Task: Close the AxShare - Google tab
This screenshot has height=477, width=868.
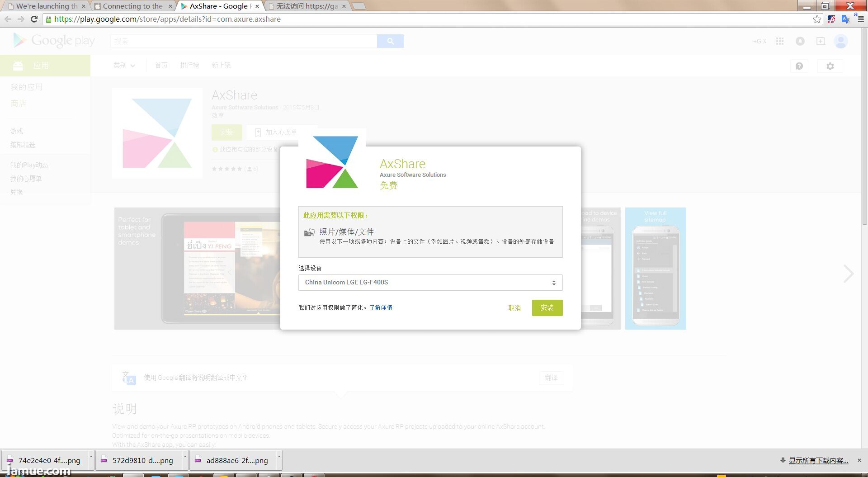Action: 257,6
